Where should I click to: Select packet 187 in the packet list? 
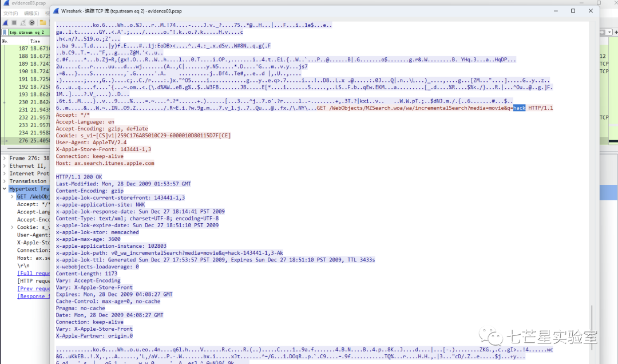point(26,49)
